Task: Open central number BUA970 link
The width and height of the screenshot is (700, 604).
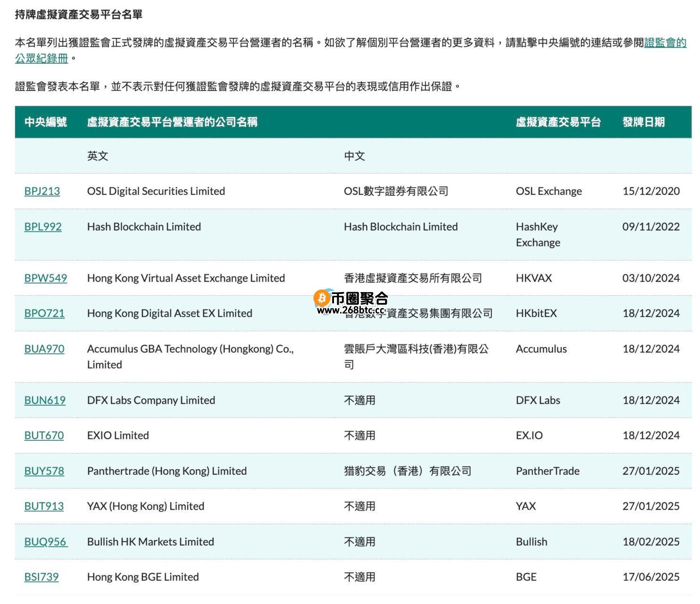Action: coord(44,349)
